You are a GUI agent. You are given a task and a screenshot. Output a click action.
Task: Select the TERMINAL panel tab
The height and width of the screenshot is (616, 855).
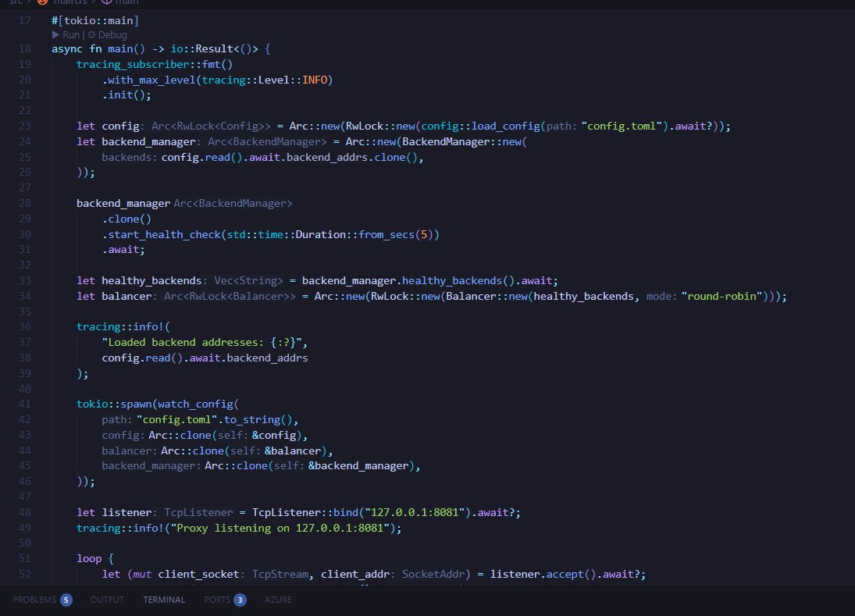pyautogui.click(x=164, y=600)
